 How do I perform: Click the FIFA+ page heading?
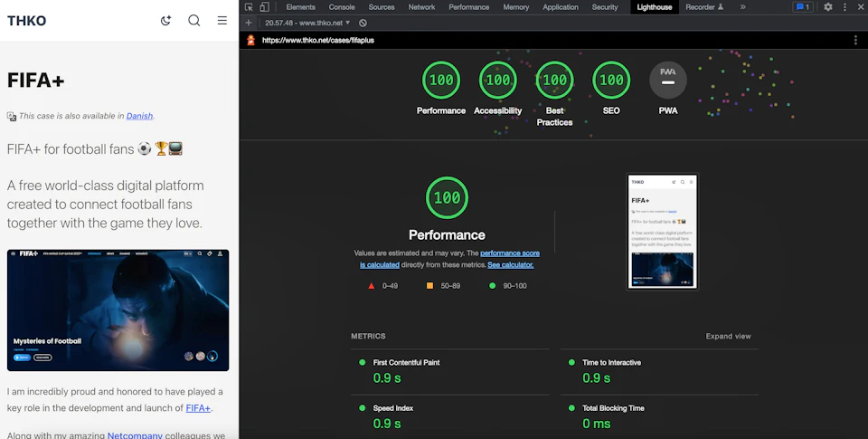click(x=36, y=81)
